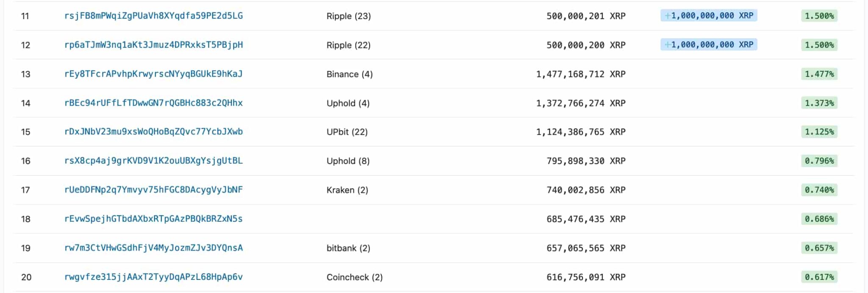The image size is (868, 293).
Task: Open Uphold account rBEc94rUFfLfTDwwGN7rQGBHc883c2QHhx
Action: point(153,103)
